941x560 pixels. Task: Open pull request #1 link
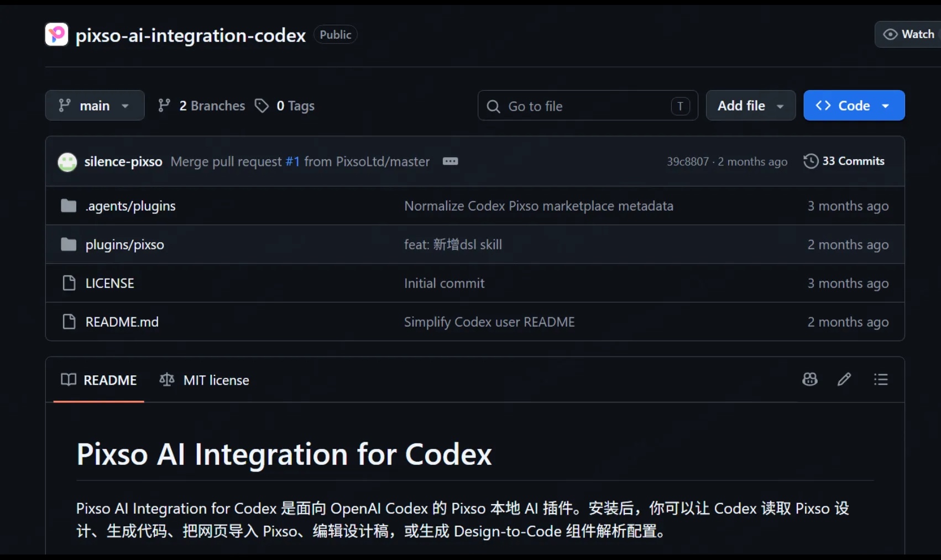(292, 161)
